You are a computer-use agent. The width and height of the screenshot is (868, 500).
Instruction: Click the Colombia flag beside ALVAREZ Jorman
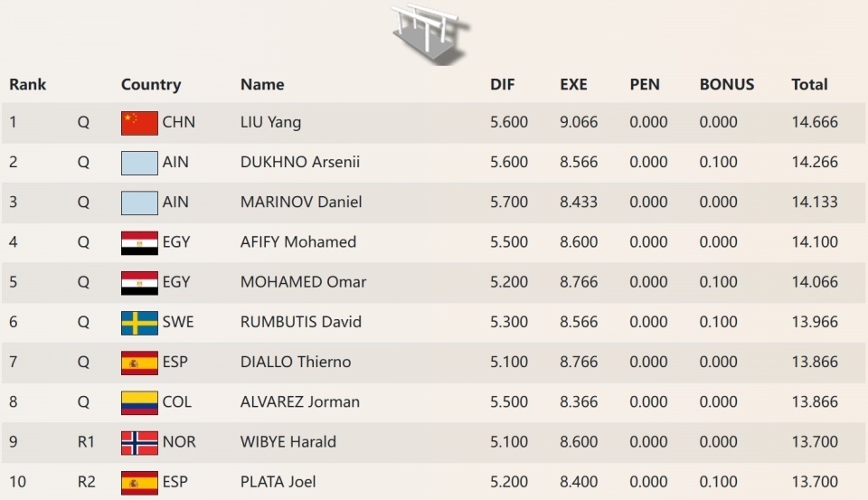click(139, 402)
